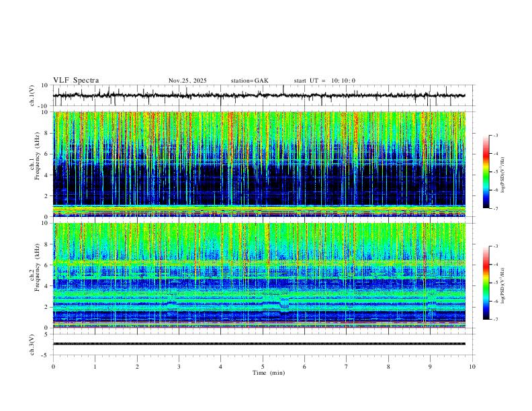Click the ch.2 spectrogram color bar

486,283
